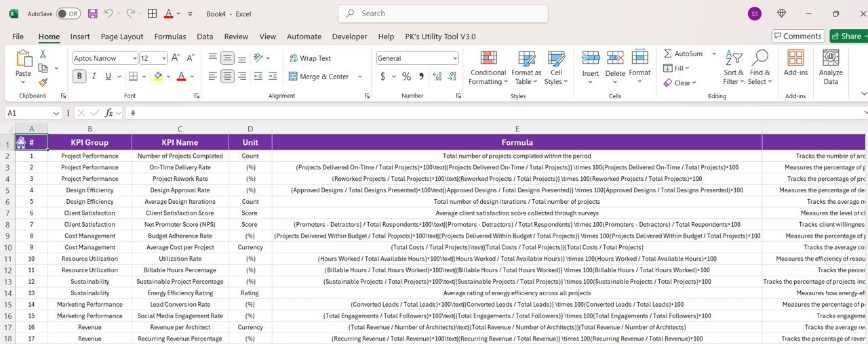
Task: Click the Increase Font Size icon
Action: click(x=176, y=58)
